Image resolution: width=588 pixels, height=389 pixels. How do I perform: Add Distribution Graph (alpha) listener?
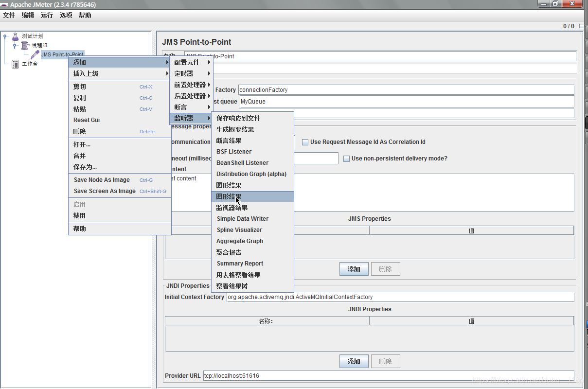coord(253,174)
